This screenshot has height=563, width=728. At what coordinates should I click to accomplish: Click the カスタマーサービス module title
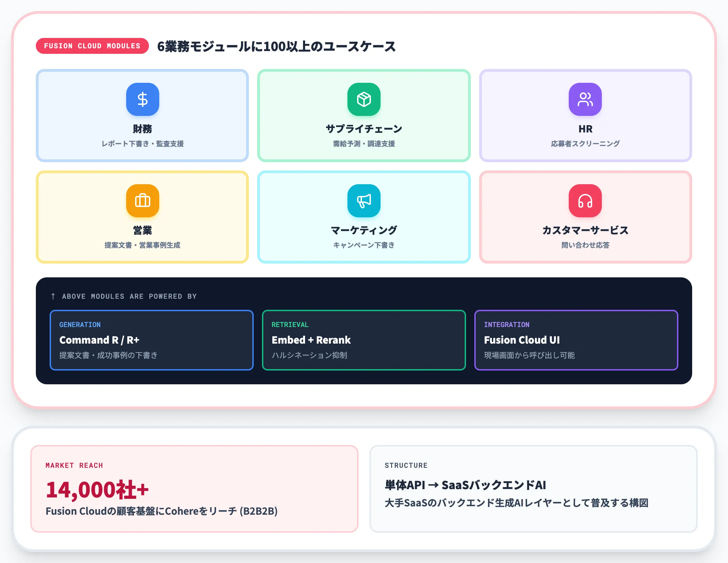tap(585, 230)
